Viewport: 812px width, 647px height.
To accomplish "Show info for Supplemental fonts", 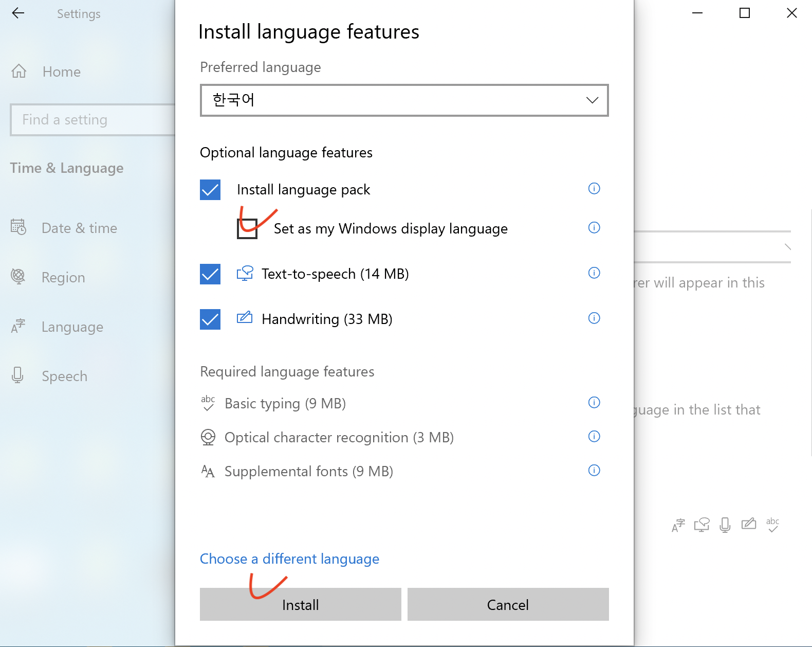I will click(594, 470).
